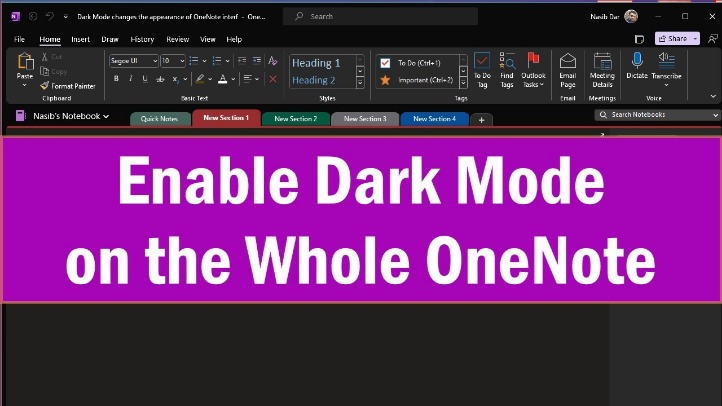Open numbered list style dropdown arrow
The width and height of the screenshot is (722, 406).
(227, 61)
